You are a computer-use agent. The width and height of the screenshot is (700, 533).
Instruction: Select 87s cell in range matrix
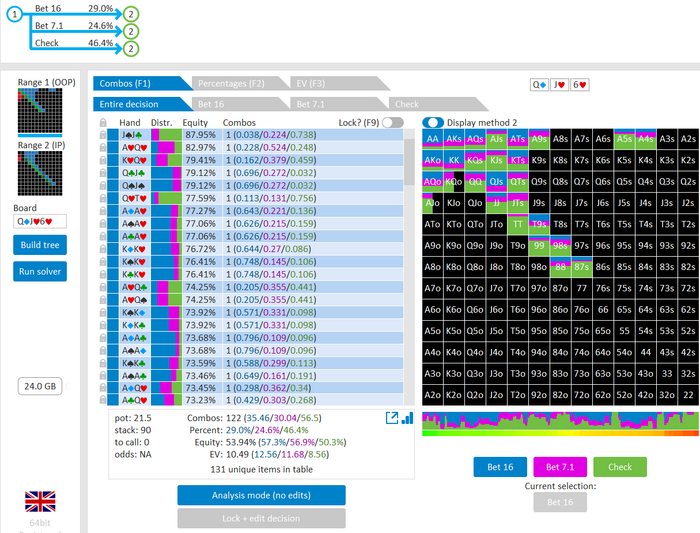[x=582, y=267]
